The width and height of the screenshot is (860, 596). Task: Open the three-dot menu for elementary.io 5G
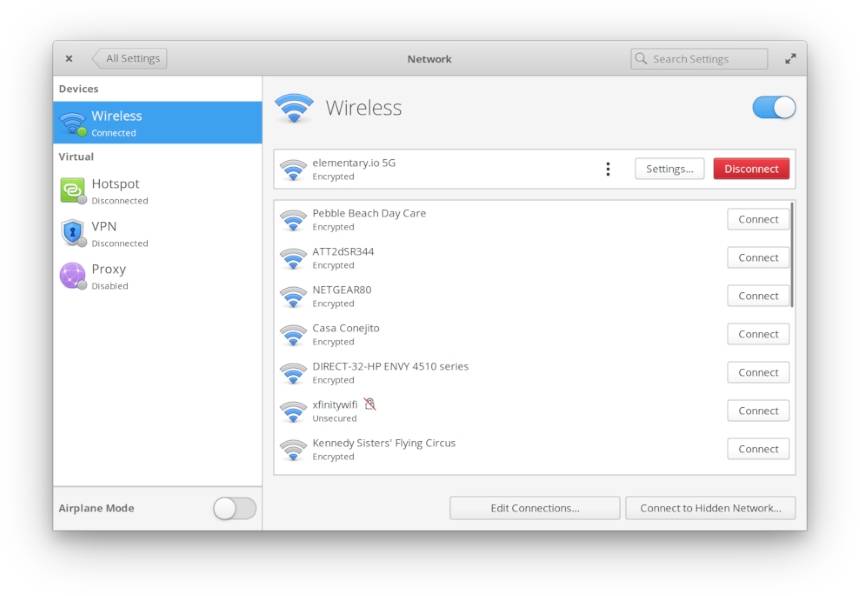[x=608, y=169]
